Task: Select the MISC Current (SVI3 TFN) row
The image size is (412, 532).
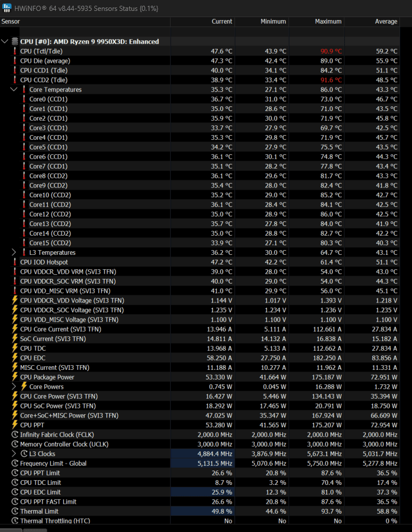Action: click(200, 368)
